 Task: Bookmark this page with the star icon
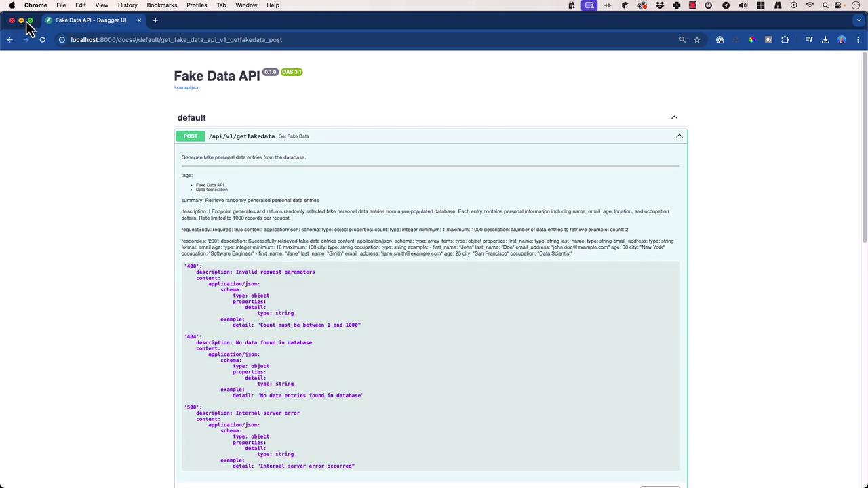697,40
